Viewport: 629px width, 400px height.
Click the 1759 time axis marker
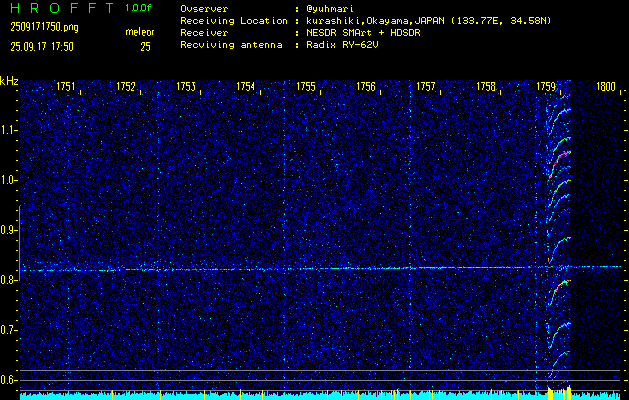click(x=546, y=86)
